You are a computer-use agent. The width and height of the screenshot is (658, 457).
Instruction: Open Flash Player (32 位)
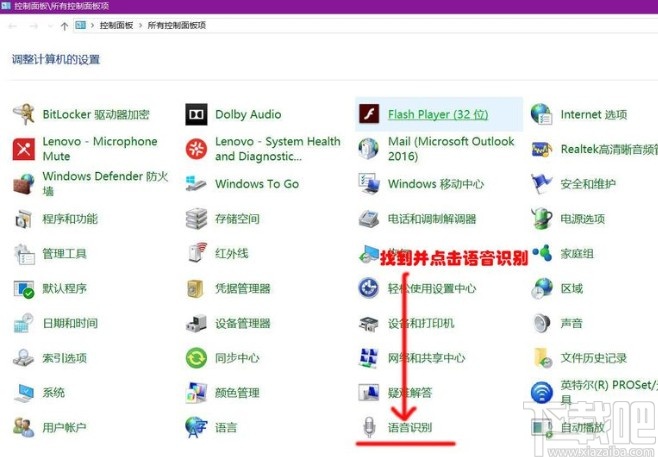(x=437, y=115)
